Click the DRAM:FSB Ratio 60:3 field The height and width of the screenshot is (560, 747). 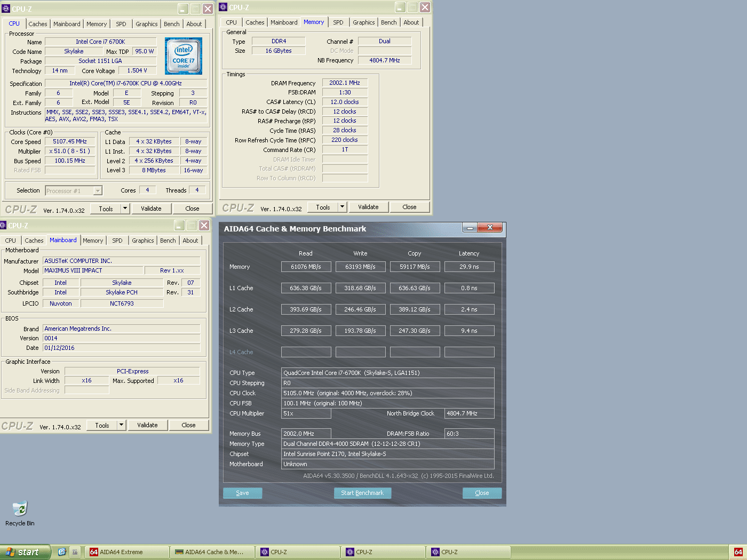coord(469,434)
